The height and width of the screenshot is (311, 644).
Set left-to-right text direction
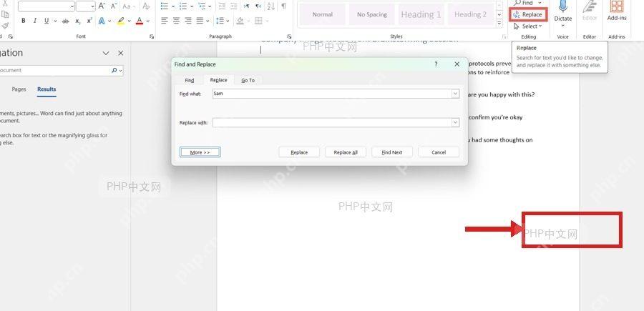pos(246,6)
